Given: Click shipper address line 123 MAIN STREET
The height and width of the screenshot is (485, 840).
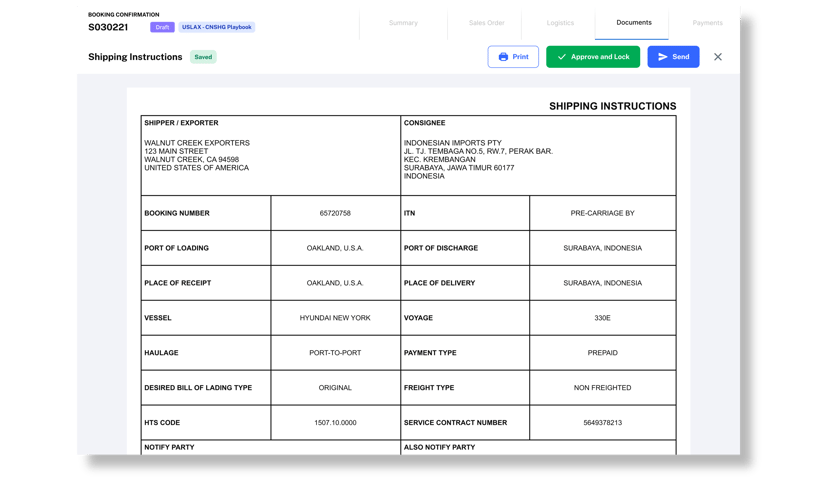Looking at the screenshot, I should [x=176, y=152].
